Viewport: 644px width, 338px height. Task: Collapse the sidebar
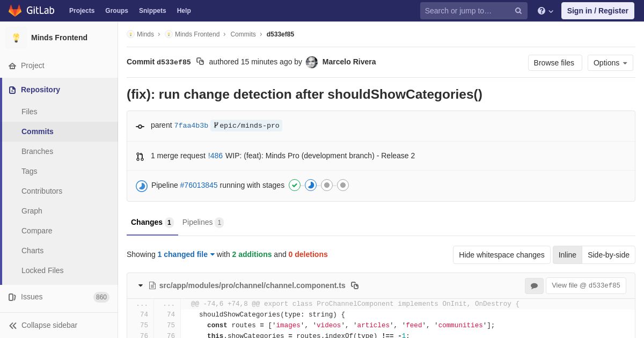pyautogui.click(x=43, y=325)
